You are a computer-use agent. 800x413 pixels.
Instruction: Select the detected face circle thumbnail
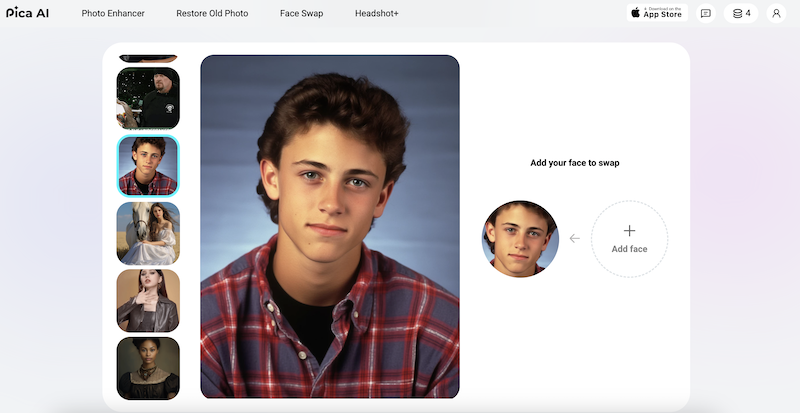pyautogui.click(x=520, y=239)
